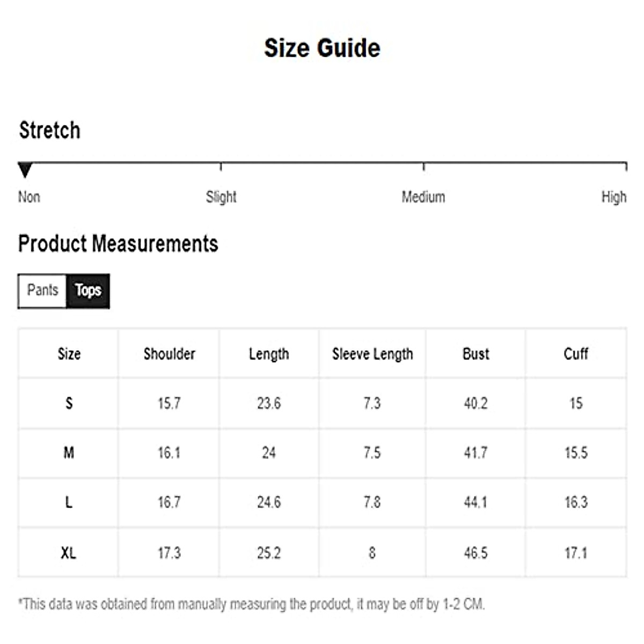The width and height of the screenshot is (644, 644).
Task: Click the Bust column header
Action: pyautogui.click(x=475, y=354)
